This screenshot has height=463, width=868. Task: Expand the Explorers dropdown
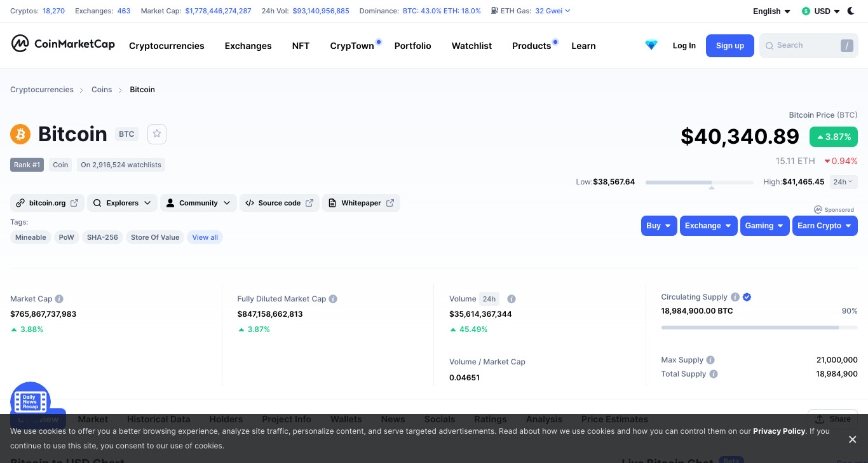coord(122,203)
